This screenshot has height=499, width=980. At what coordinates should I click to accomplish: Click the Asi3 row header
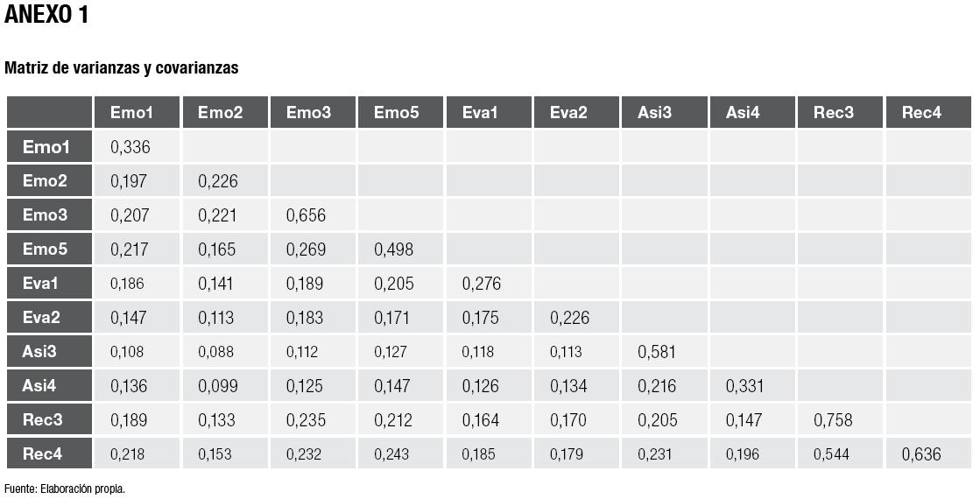click(39, 352)
